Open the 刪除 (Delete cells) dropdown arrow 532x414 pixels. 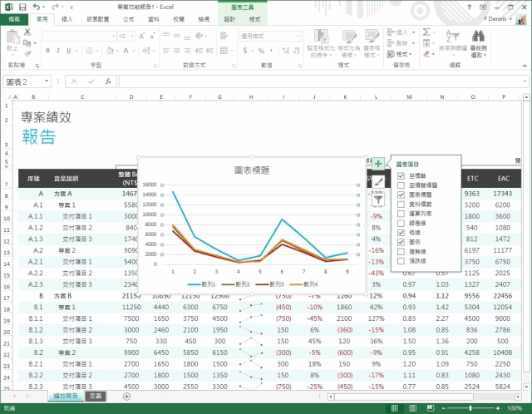[413, 43]
